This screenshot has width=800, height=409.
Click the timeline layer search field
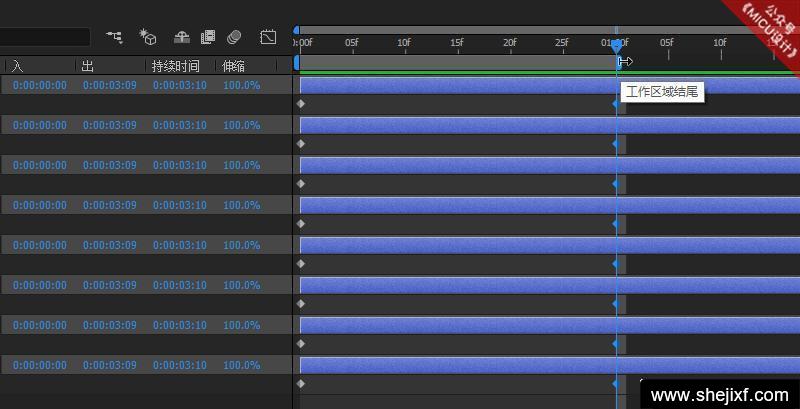click(45, 38)
